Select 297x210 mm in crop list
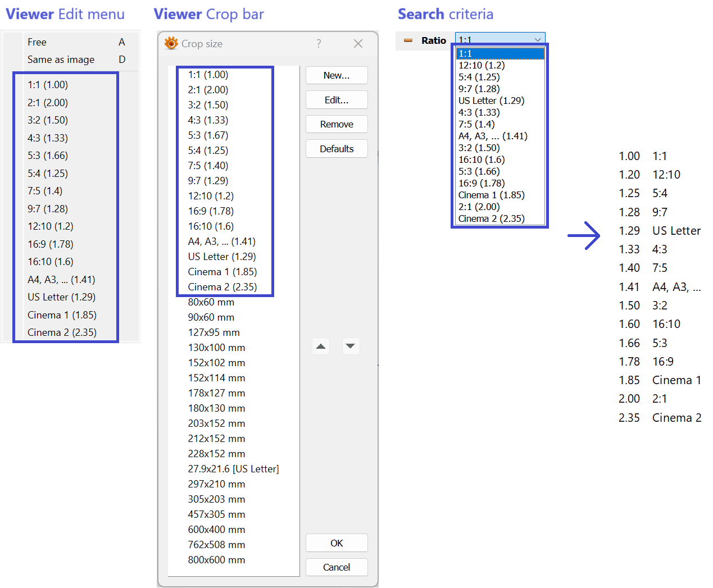 216,484
